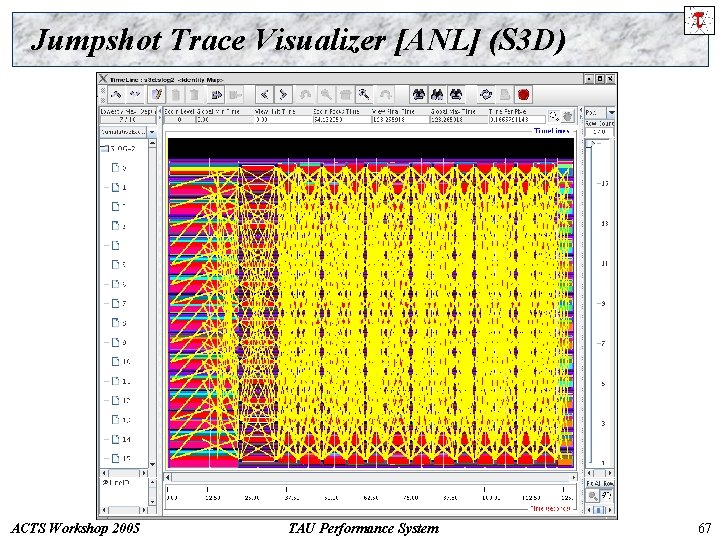720x540 pixels.
Task: Click the pencil label-edit toolbar icon
Action: [157, 95]
